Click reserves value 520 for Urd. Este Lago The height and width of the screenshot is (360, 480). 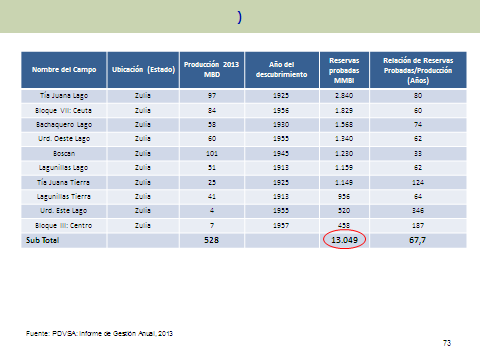[344, 211]
